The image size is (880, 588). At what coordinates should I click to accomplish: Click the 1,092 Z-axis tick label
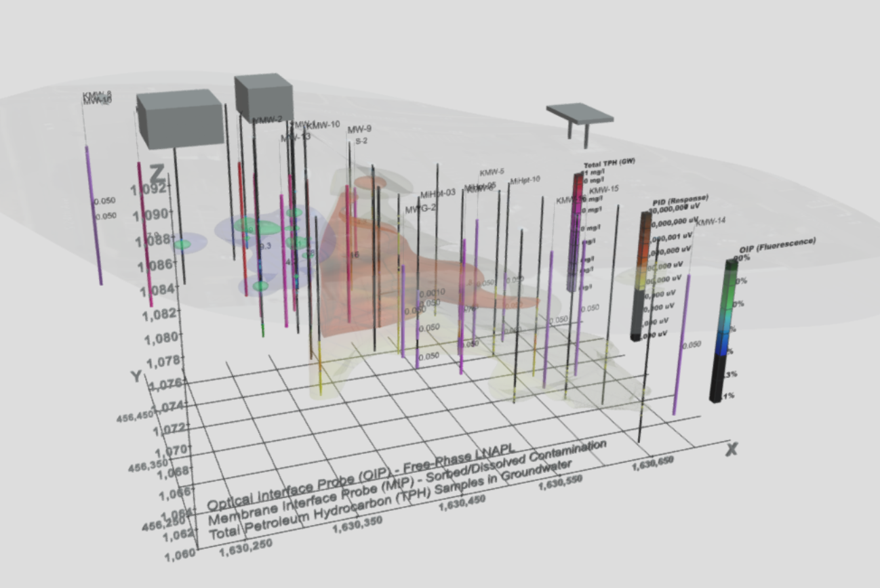click(148, 188)
